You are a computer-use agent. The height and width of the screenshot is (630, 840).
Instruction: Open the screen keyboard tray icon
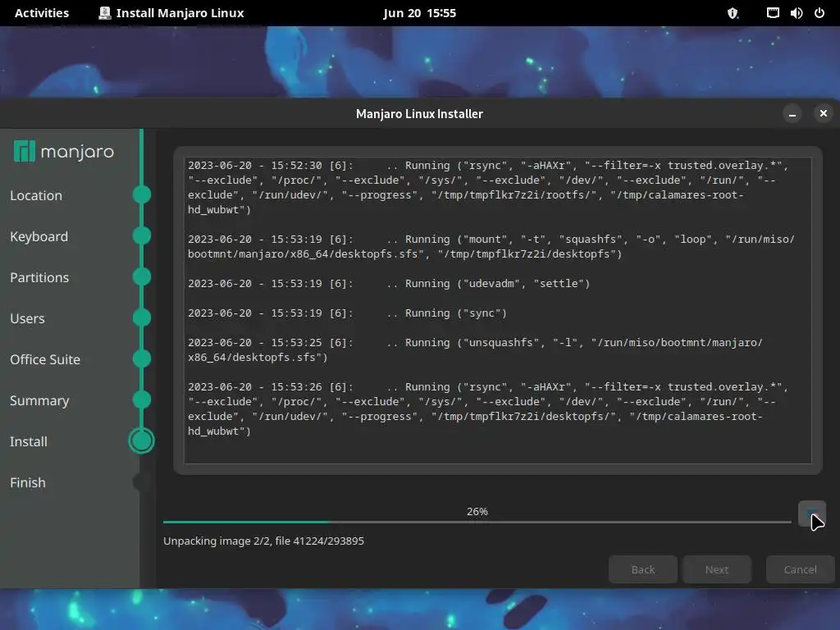point(773,13)
